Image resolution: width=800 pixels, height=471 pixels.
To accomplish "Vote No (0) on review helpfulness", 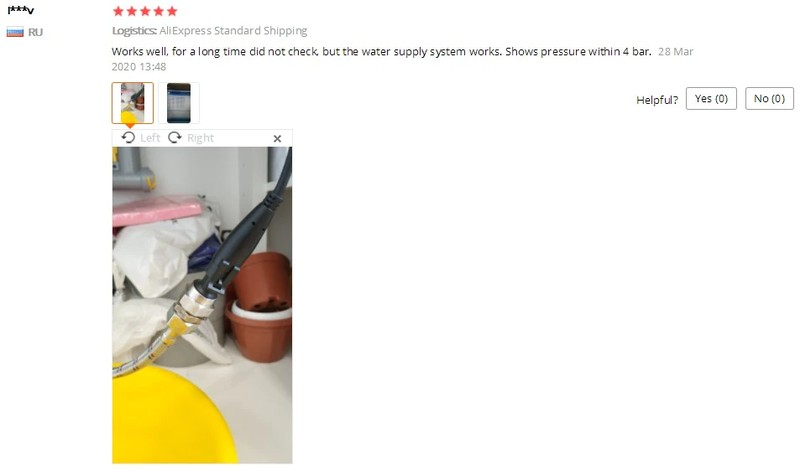I will click(x=769, y=98).
